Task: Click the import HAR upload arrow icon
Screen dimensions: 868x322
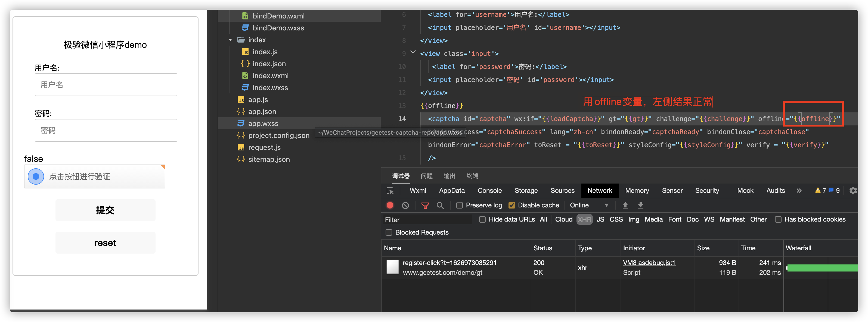Action: click(625, 205)
